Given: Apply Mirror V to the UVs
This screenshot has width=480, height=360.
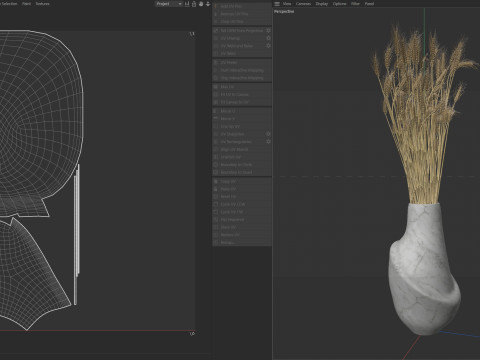Looking at the screenshot, I should coord(242,119).
